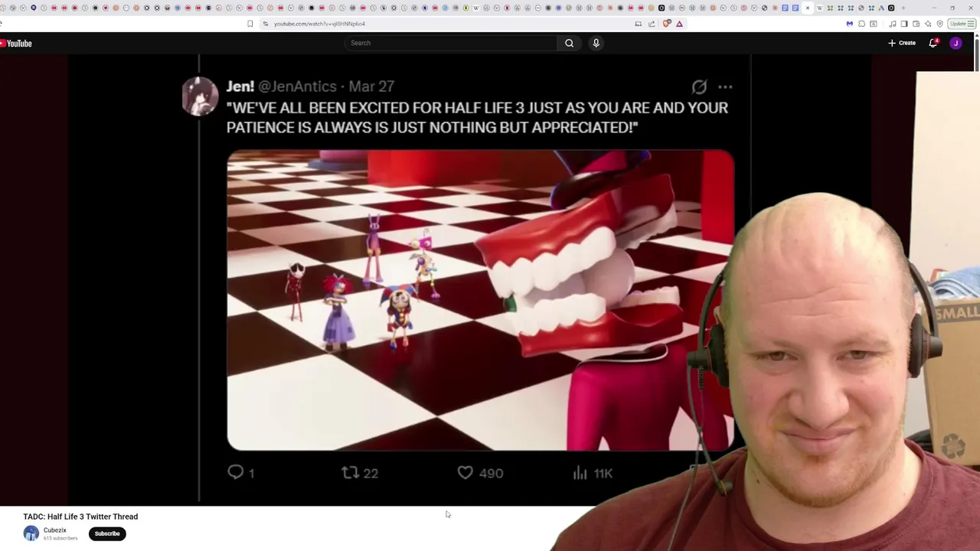Open a new browser tab with plus

point(903,8)
